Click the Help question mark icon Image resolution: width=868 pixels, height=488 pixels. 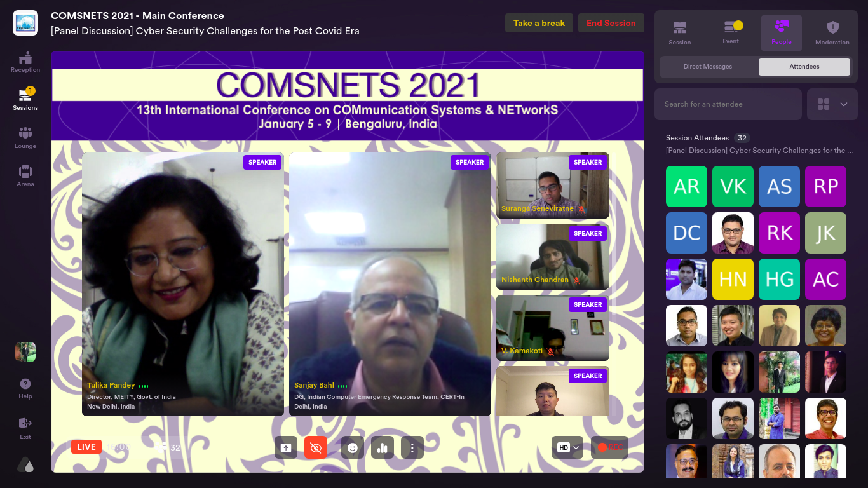[x=25, y=388]
